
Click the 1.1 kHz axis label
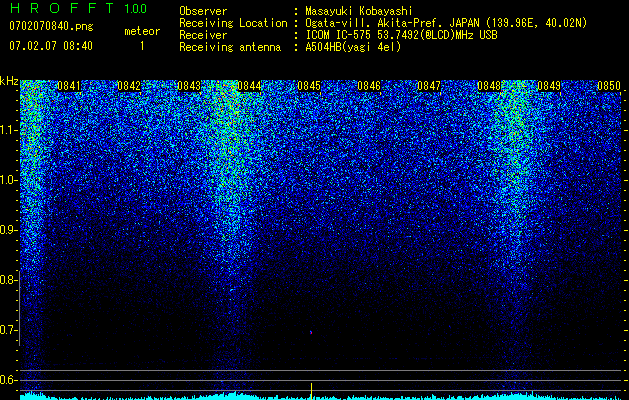pyautogui.click(x=9, y=130)
